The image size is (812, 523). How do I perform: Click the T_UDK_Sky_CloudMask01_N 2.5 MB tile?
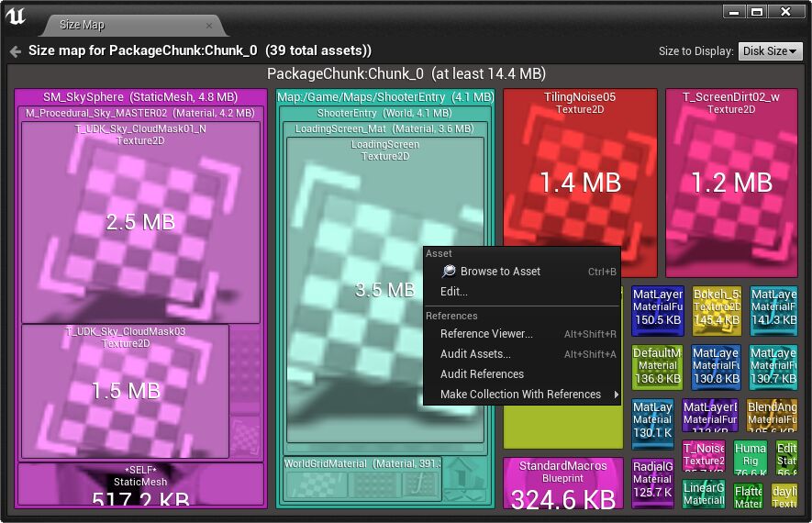[x=140, y=222]
